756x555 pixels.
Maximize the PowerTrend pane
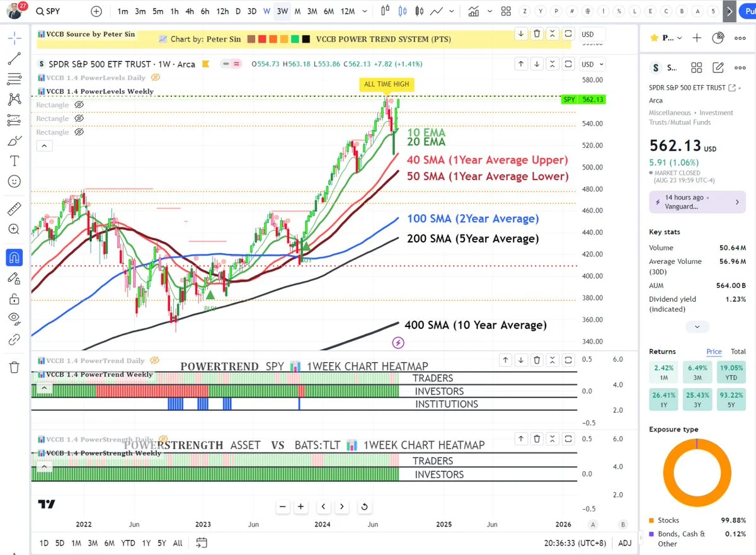pos(568,360)
